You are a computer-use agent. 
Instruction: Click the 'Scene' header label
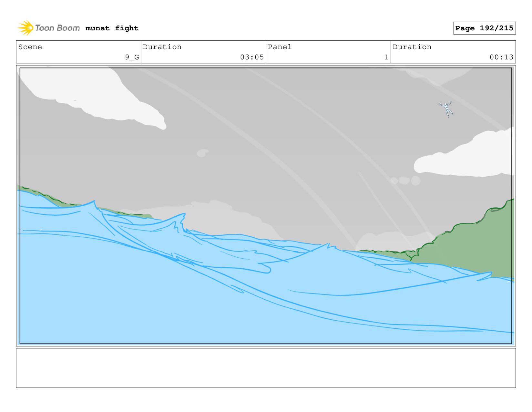coord(30,47)
